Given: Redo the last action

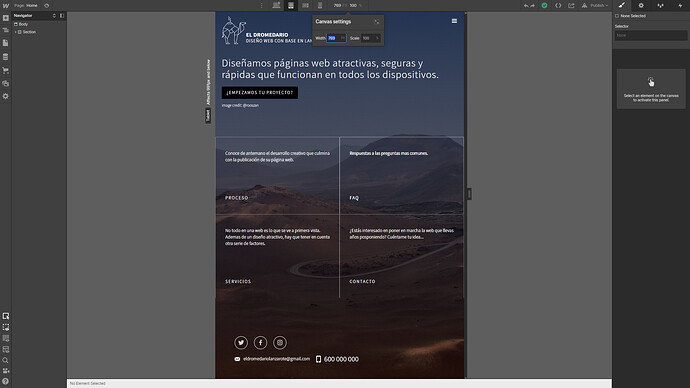Looking at the screenshot, I should point(532,6).
